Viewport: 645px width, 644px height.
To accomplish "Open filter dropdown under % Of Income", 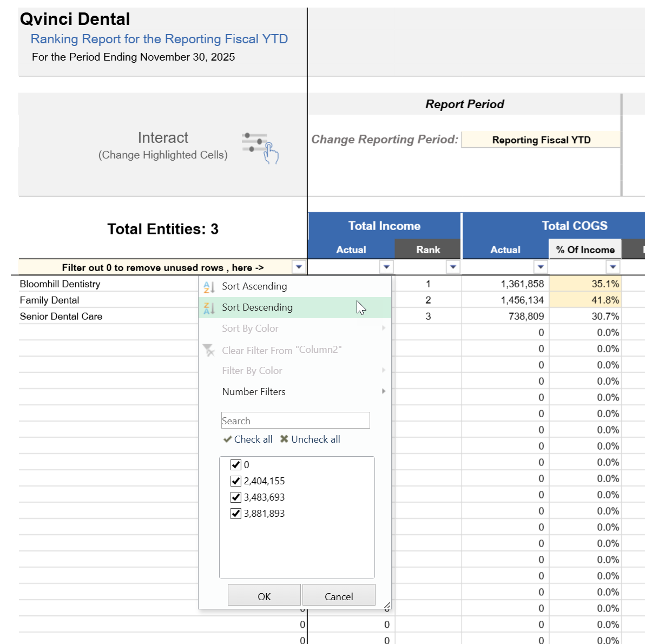I will [613, 267].
